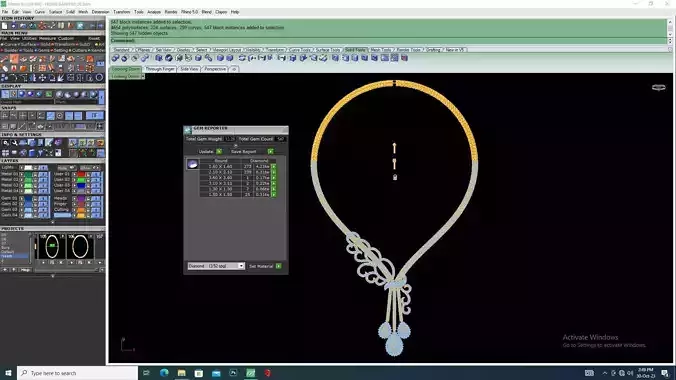Open the Curve menu
Image resolution: width=676 pixels, height=380 pixels.
[40, 12]
